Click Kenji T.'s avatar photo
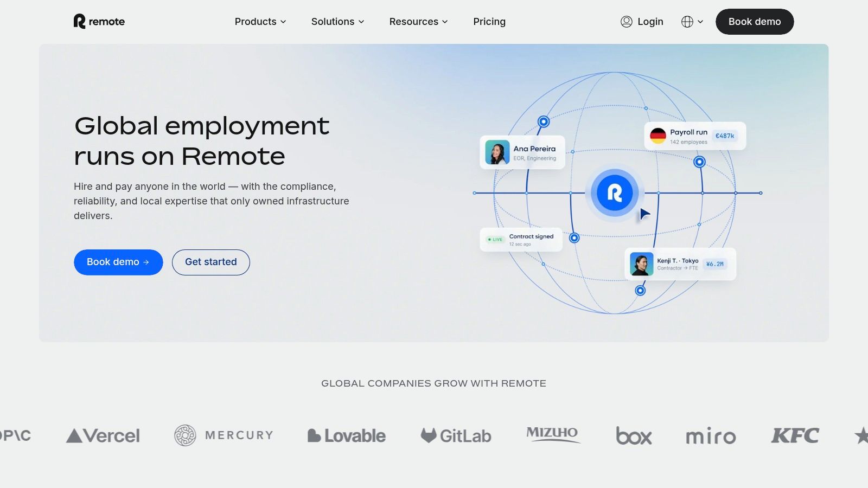868x488 pixels. [x=641, y=264]
